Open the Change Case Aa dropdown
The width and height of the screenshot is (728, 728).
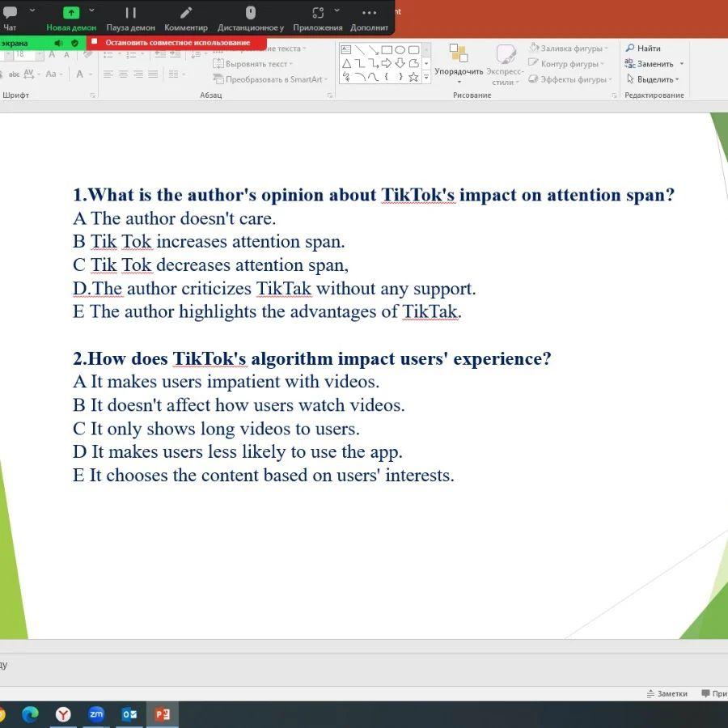(54, 74)
